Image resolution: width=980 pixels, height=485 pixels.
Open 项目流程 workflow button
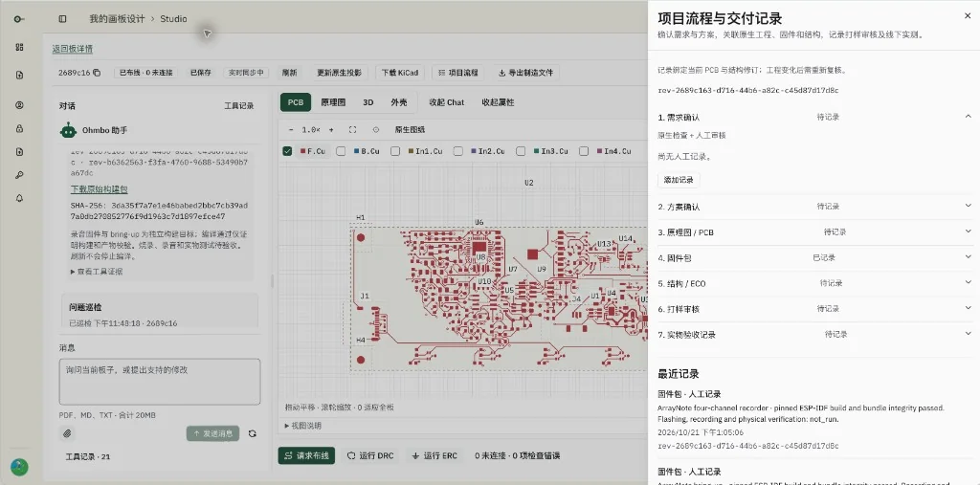coord(458,73)
